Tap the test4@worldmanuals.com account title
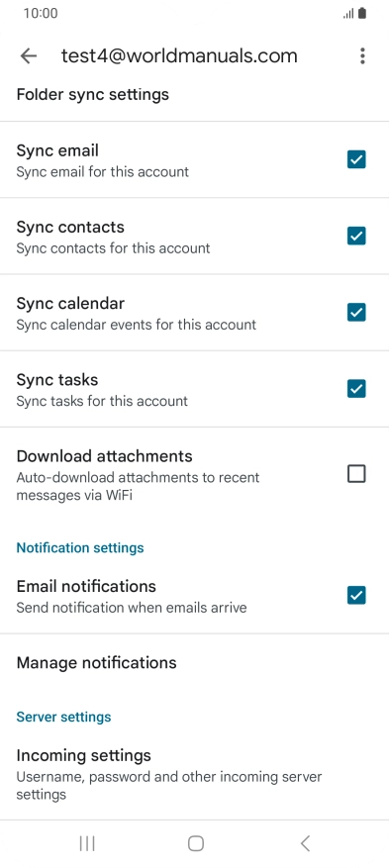Screen dimensions: 389x868 click(x=179, y=55)
